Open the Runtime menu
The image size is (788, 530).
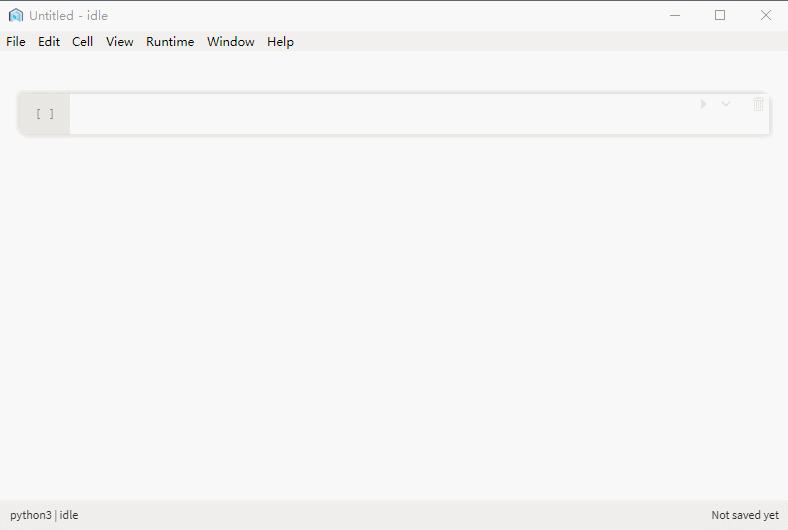pyautogui.click(x=170, y=42)
